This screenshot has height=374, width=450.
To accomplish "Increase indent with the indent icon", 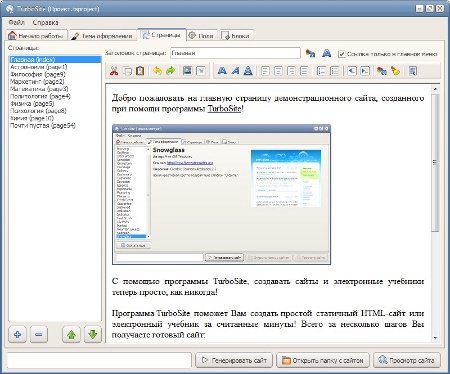I will coord(365,71).
